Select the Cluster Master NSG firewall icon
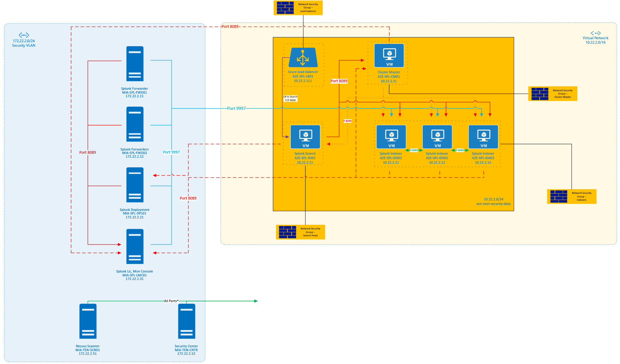Screen dimensions: 620x364 coord(540,94)
